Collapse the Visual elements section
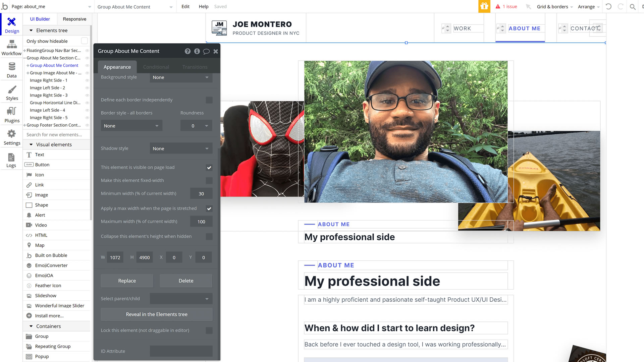Viewport: 644px width, 362px height. pyautogui.click(x=31, y=144)
